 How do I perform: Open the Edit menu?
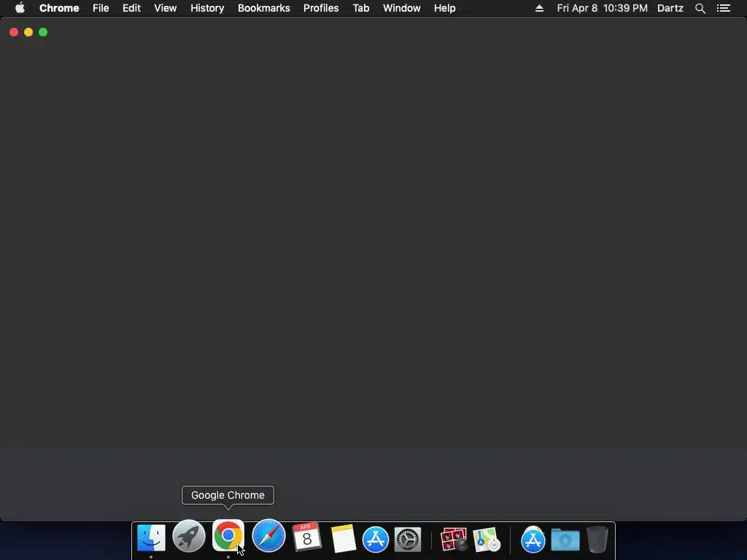[131, 8]
